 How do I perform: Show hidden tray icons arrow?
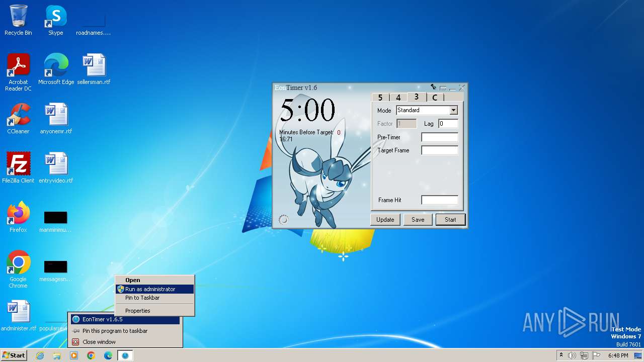pos(561,355)
